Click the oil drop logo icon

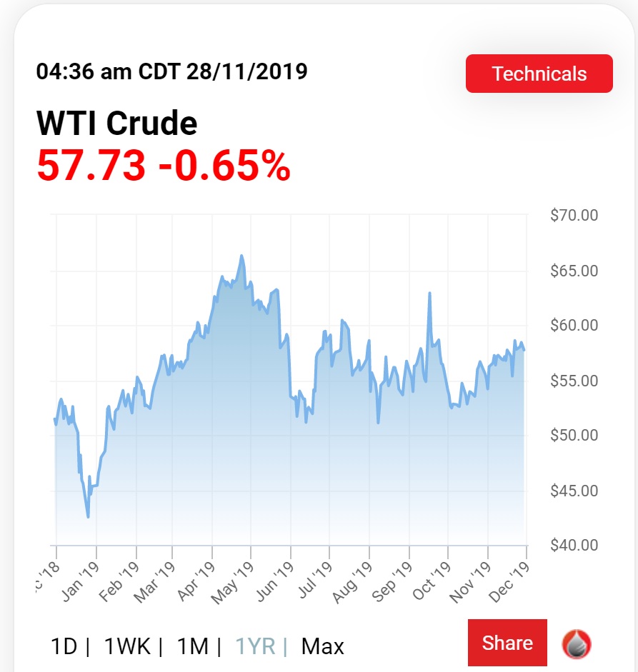[x=577, y=644]
